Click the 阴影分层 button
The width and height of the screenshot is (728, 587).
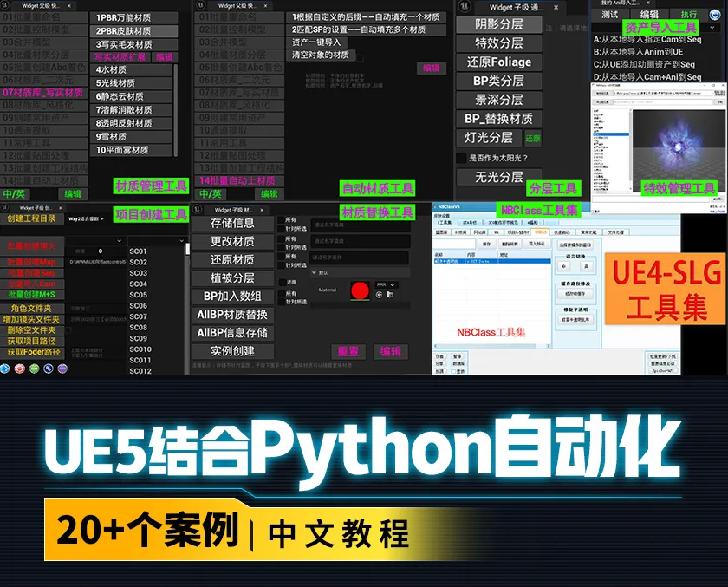(499, 24)
